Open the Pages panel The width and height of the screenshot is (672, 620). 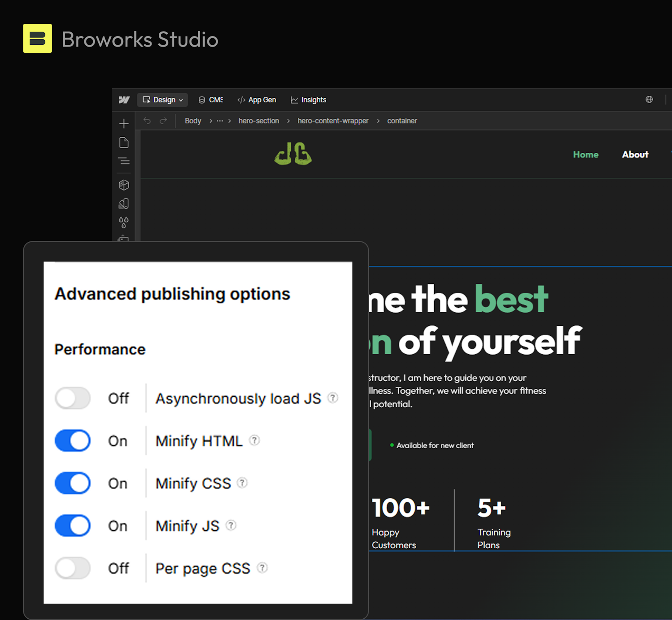pyautogui.click(x=124, y=142)
